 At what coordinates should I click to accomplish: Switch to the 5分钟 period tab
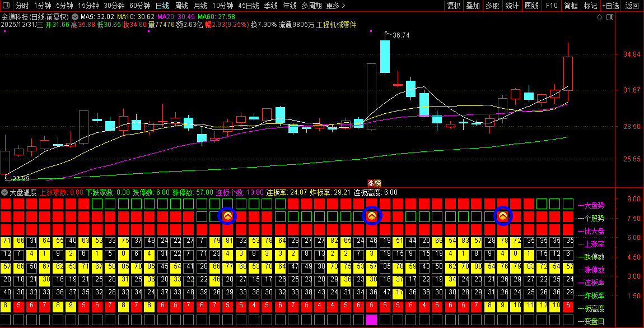click(64, 6)
